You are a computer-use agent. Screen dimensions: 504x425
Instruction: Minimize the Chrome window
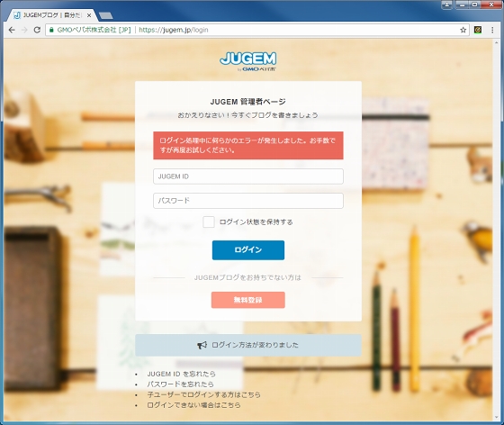pyautogui.click(x=462, y=5)
